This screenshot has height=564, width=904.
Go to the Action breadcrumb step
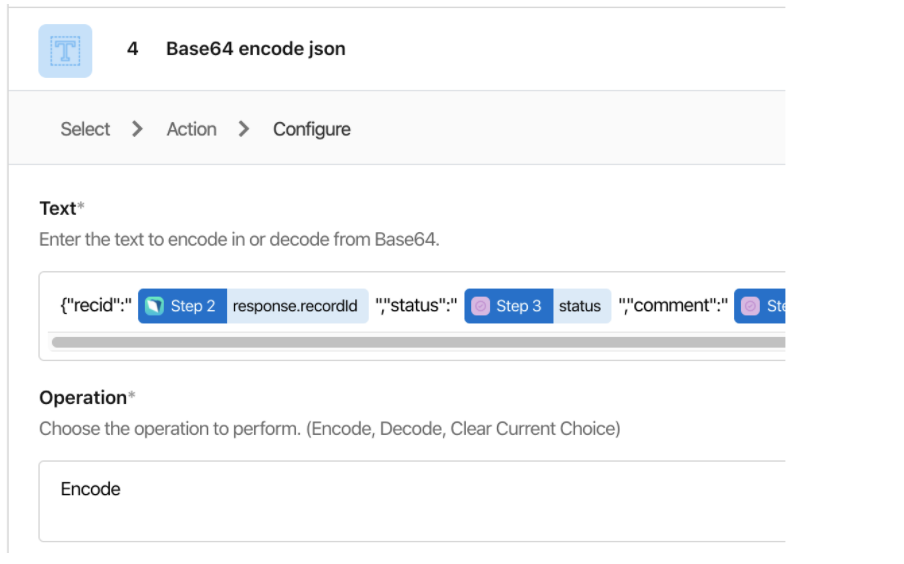pos(191,129)
